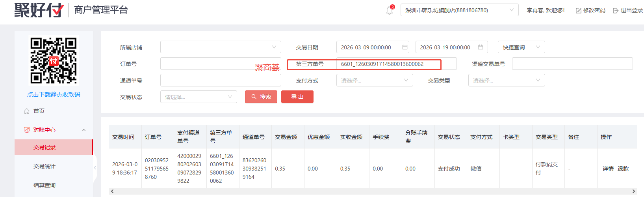Click the 渠道交易单号 input field
This screenshot has height=197, width=644.
[572, 64]
